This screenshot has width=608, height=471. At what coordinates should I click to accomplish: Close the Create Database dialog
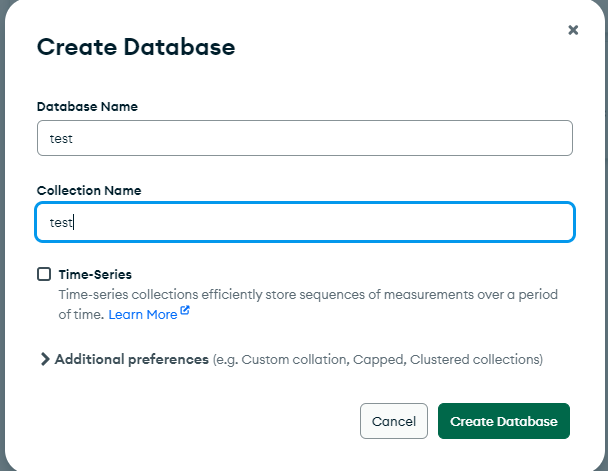[573, 30]
